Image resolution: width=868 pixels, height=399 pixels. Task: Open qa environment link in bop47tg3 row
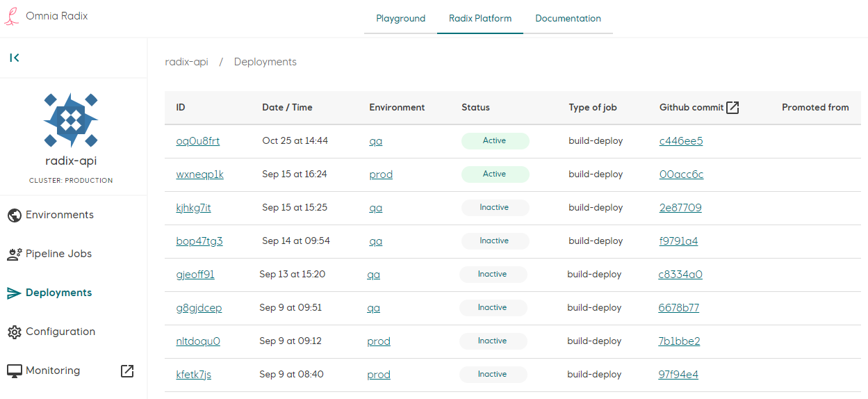376,241
